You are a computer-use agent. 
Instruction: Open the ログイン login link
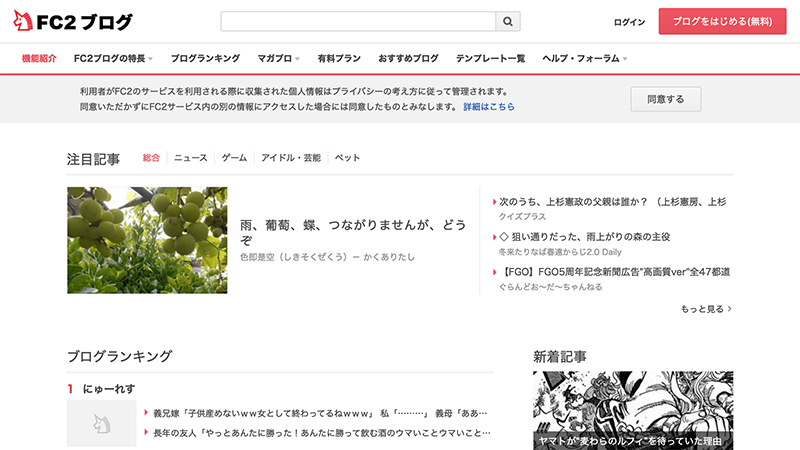tap(629, 22)
